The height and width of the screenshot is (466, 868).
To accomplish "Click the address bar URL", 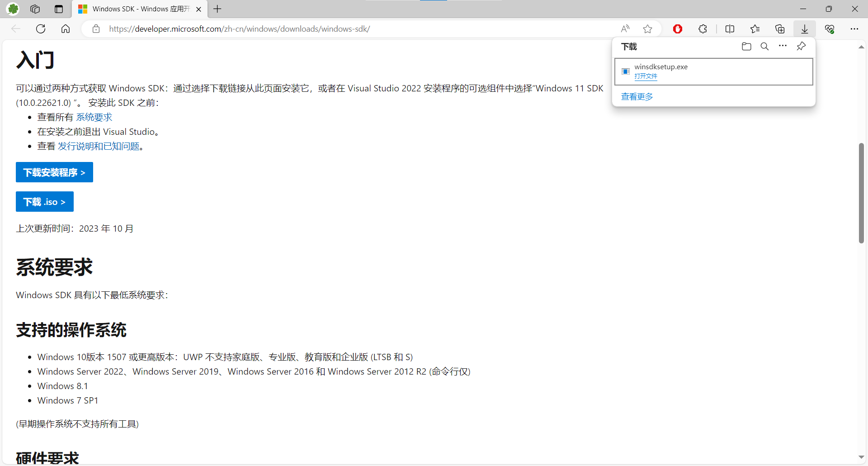I will (x=240, y=29).
